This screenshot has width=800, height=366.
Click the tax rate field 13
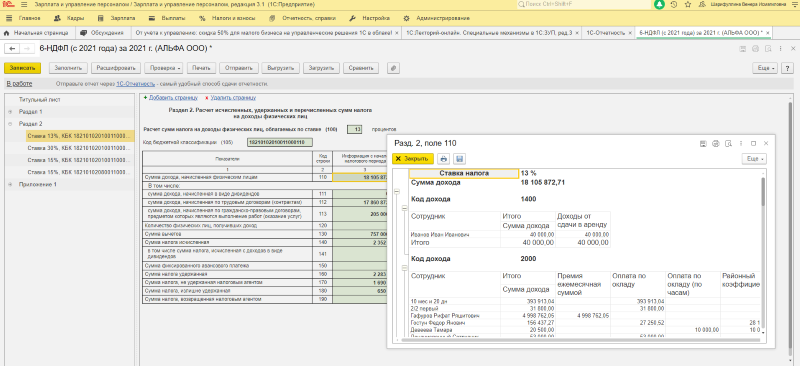355,130
